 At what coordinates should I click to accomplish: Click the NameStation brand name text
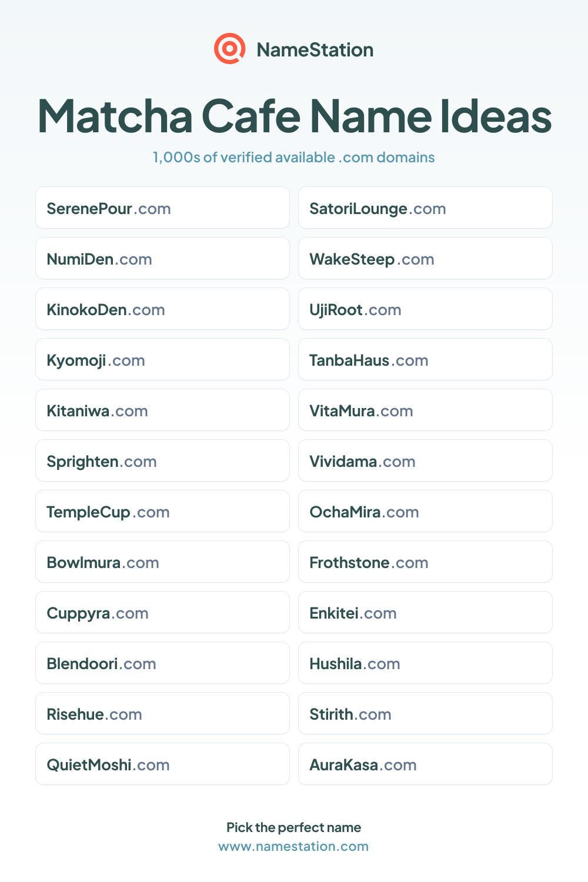(315, 50)
